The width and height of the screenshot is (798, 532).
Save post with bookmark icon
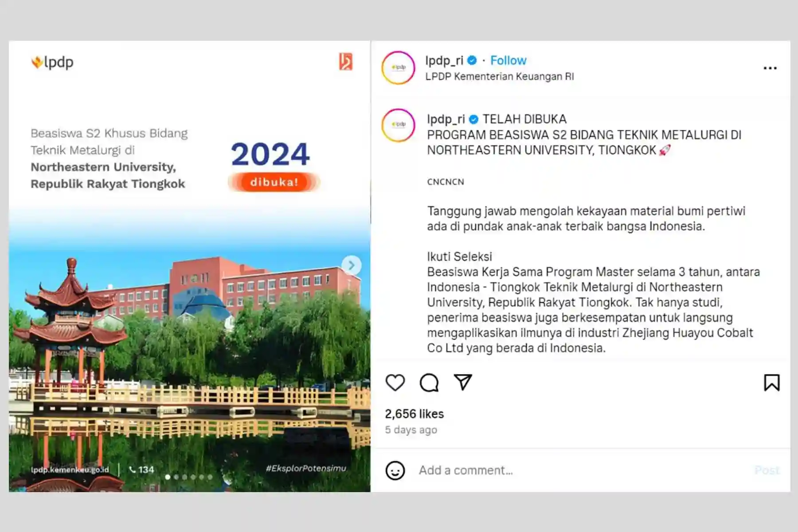pyautogui.click(x=772, y=383)
